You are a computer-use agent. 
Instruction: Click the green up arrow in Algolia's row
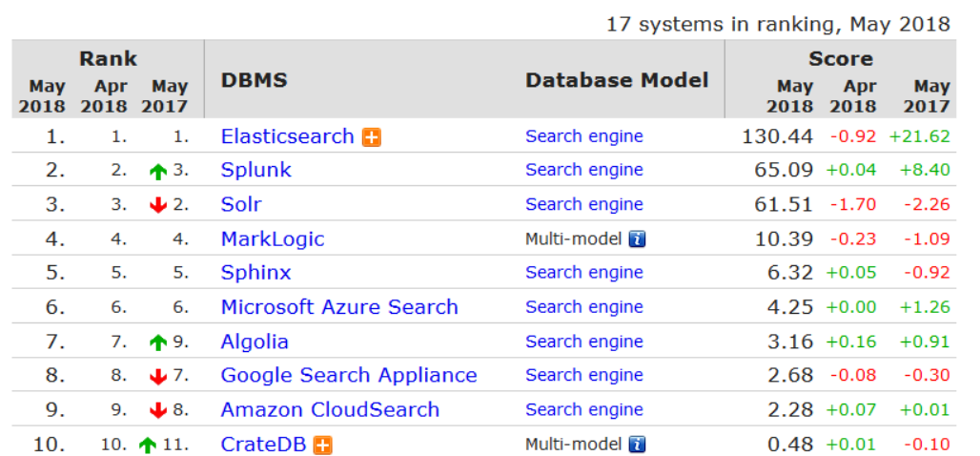tap(158, 342)
